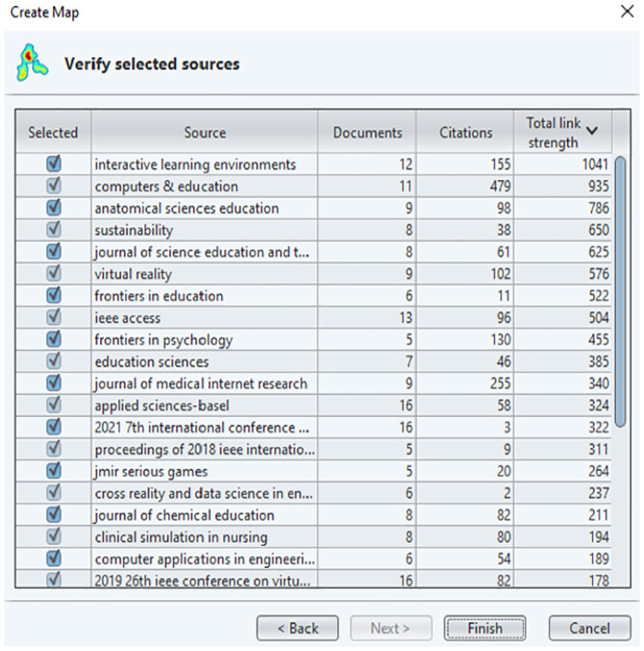Image resolution: width=644 pixels, height=651 pixels.
Task: Sort table by Documents column header
Action: tap(367, 133)
